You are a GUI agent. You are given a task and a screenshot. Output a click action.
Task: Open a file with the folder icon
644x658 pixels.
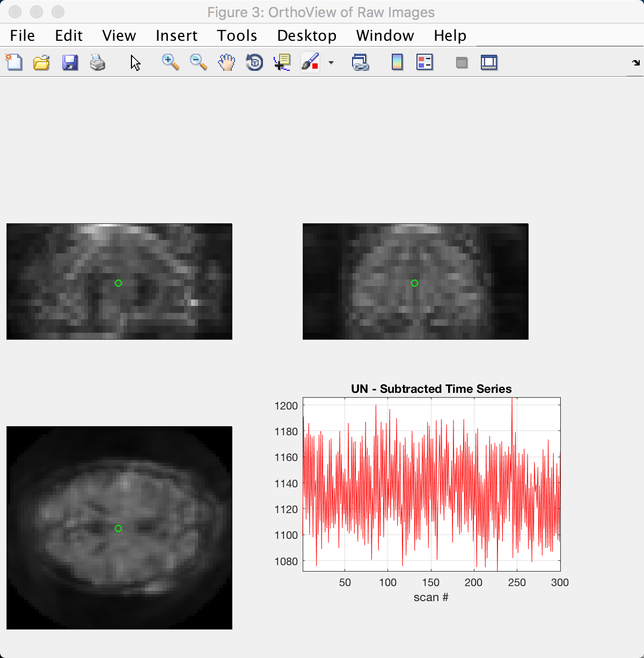[41, 63]
